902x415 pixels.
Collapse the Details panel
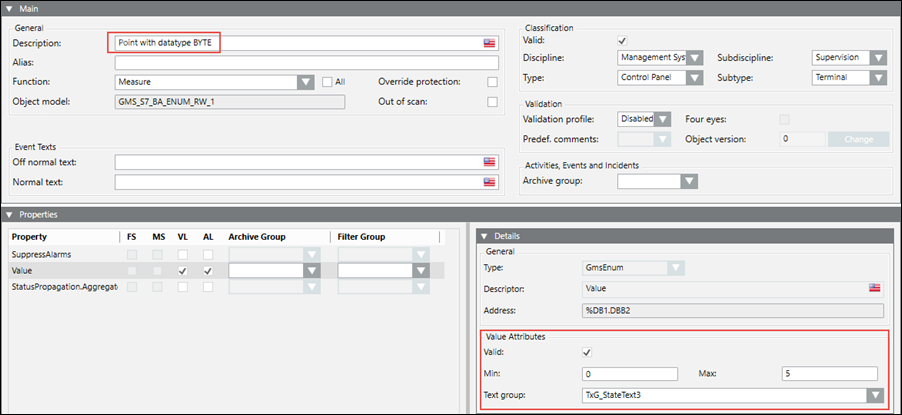(x=483, y=235)
